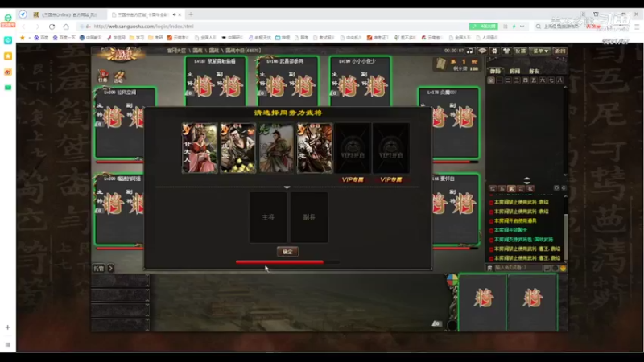Click the eye-shaped icon next to music note
This screenshot has height=362, width=644.
(482, 51)
